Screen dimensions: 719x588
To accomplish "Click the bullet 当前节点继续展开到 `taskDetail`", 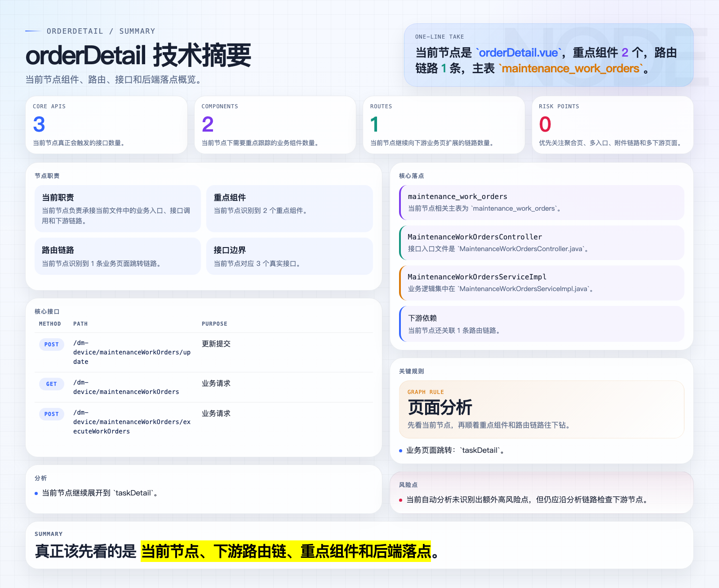I will [x=100, y=493].
